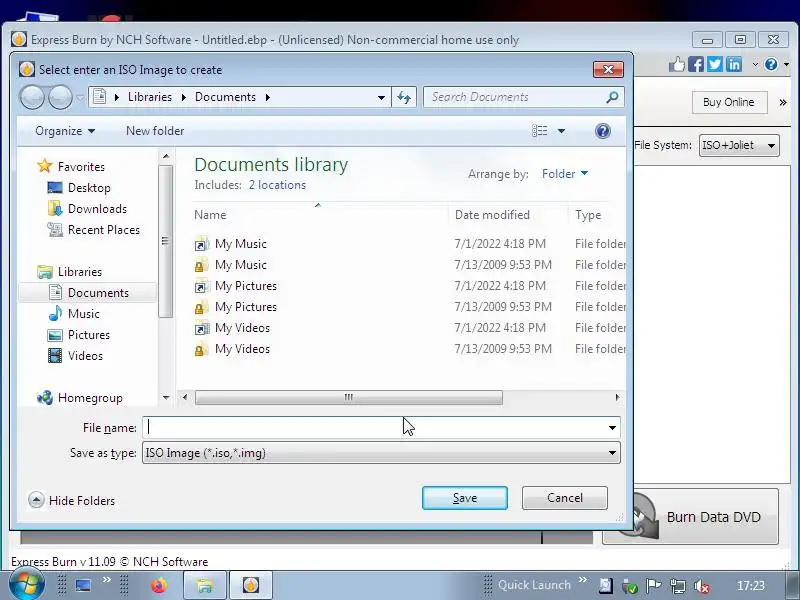Click the Hide Folders toggle

pos(71,501)
